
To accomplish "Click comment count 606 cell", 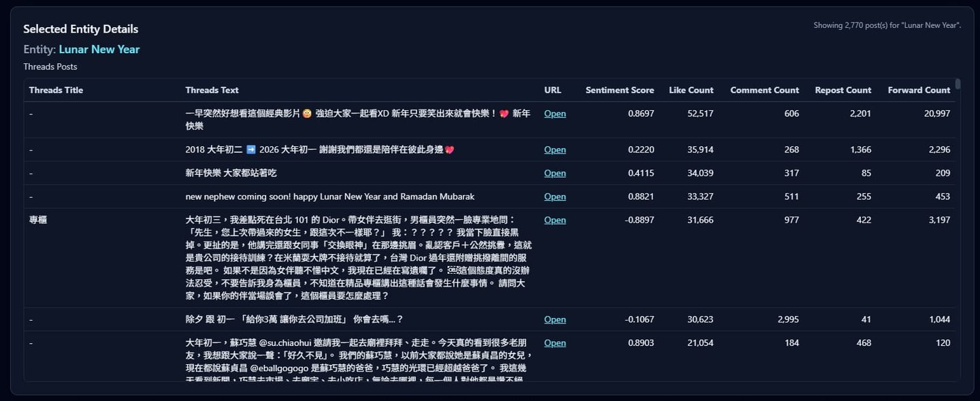I will [791, 114].
